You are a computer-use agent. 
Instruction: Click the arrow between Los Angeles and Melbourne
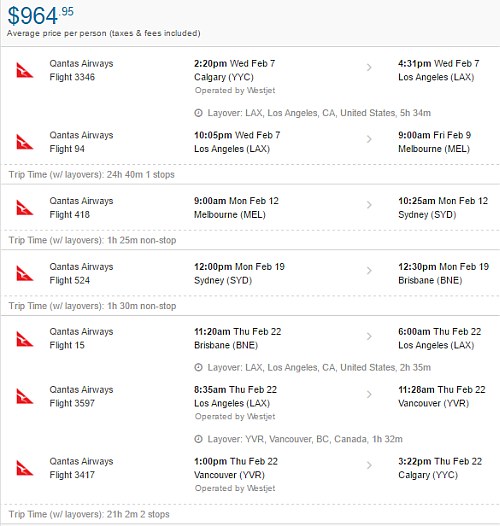click(x=369, y=139)
